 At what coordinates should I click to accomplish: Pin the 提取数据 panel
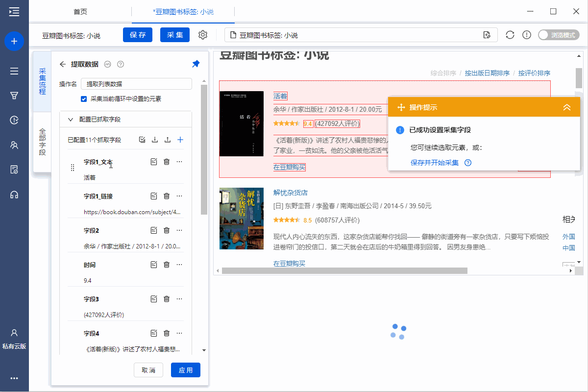[196, 64]
